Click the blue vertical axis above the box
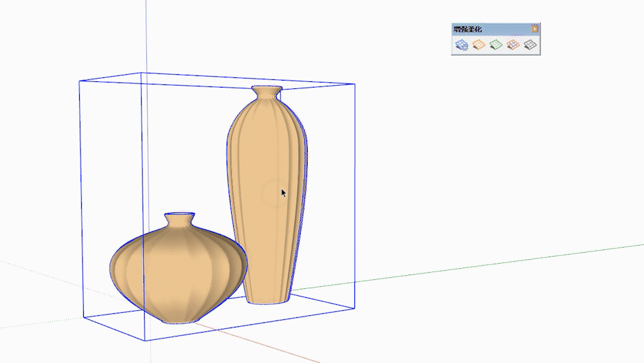The height and width of the screenshot is (363, 644). pos(146,32)
